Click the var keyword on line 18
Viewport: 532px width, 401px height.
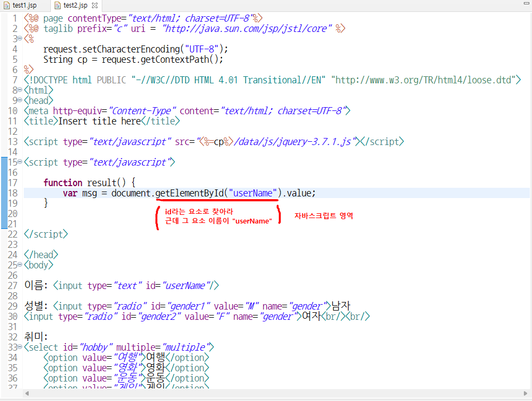(x=70, y=193)
